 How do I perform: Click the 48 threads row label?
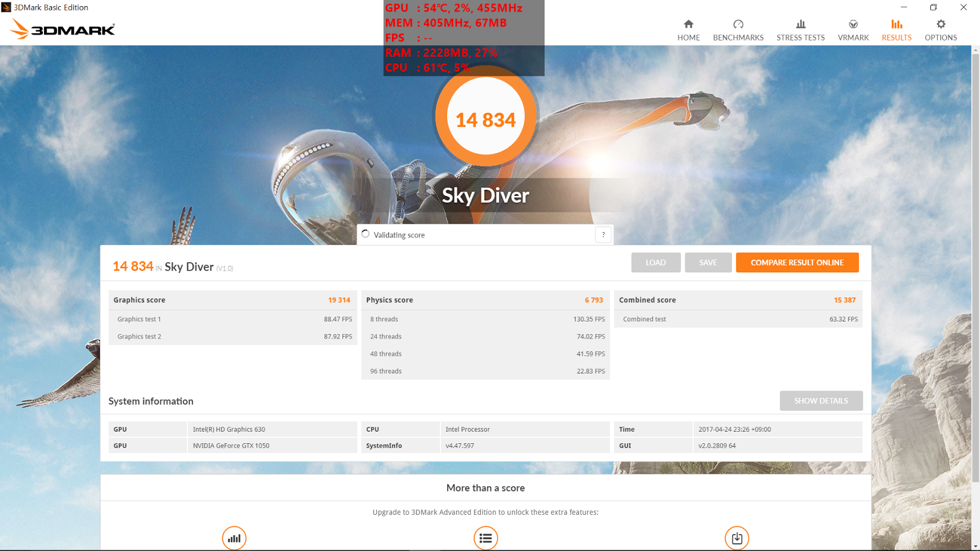[386, 354]
